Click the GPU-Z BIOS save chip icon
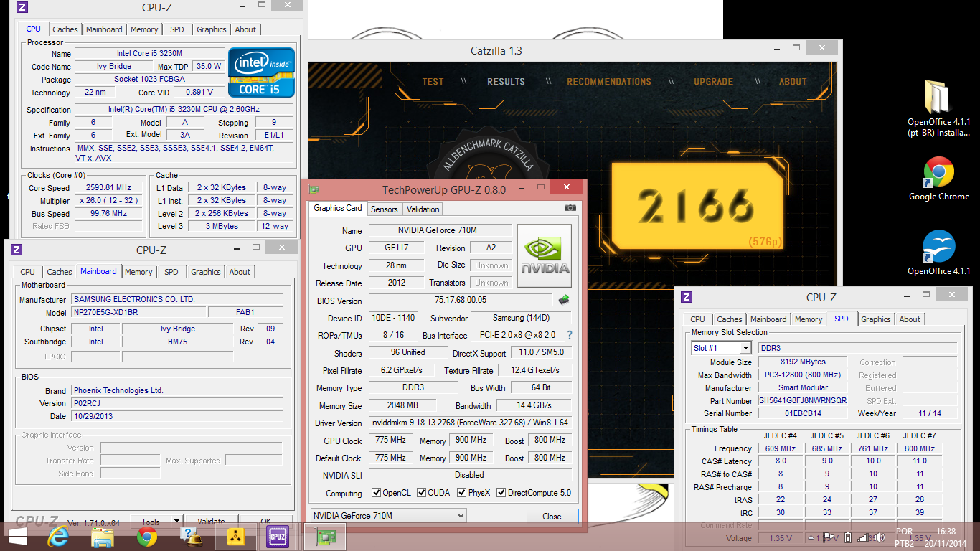Image resolution: width=980 pixels, height=551 pixels. tap(565, 300)
